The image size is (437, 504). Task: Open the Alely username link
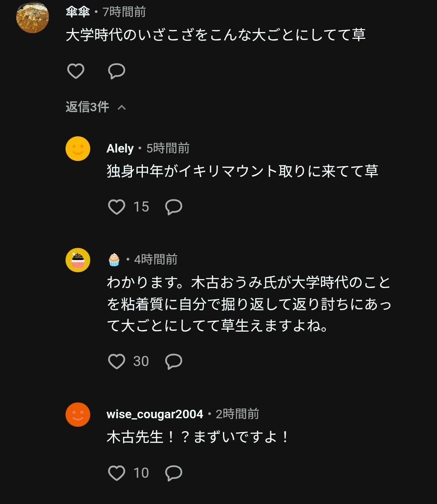(x=120, y=148)
